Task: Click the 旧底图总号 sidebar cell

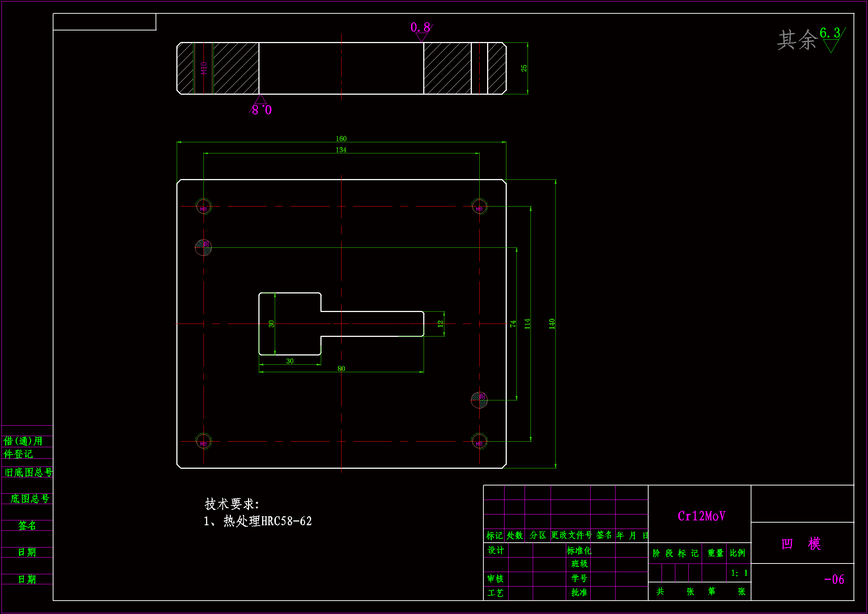Action: (28, 472)
